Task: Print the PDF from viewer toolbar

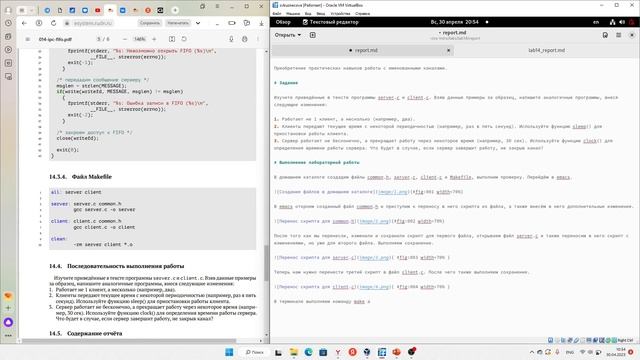Action: pos(244,39)
